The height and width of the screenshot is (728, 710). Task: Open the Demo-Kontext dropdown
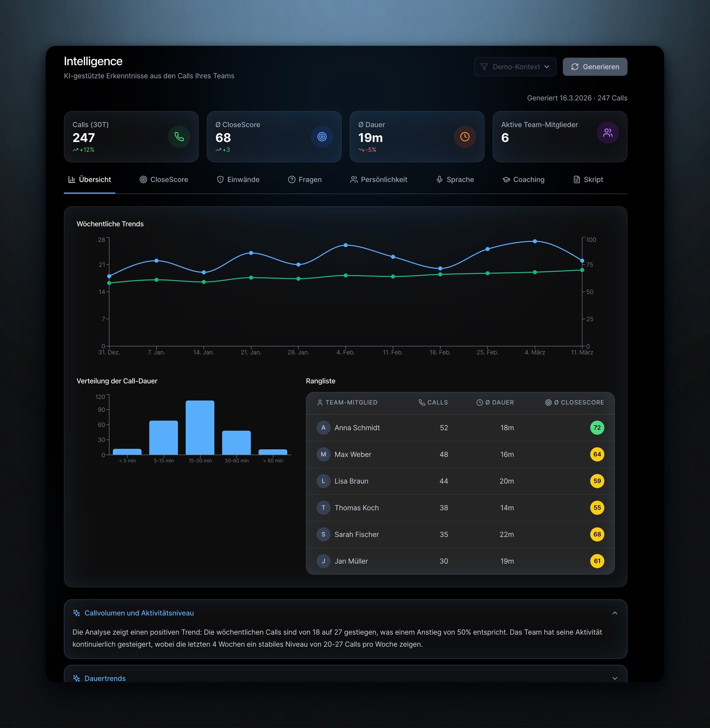point(515,67)
